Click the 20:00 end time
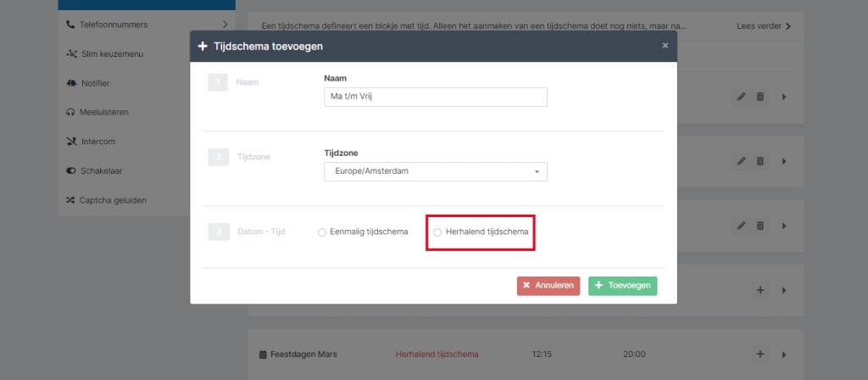This screenshot has height=380, width=868. (x=634, y=355)
